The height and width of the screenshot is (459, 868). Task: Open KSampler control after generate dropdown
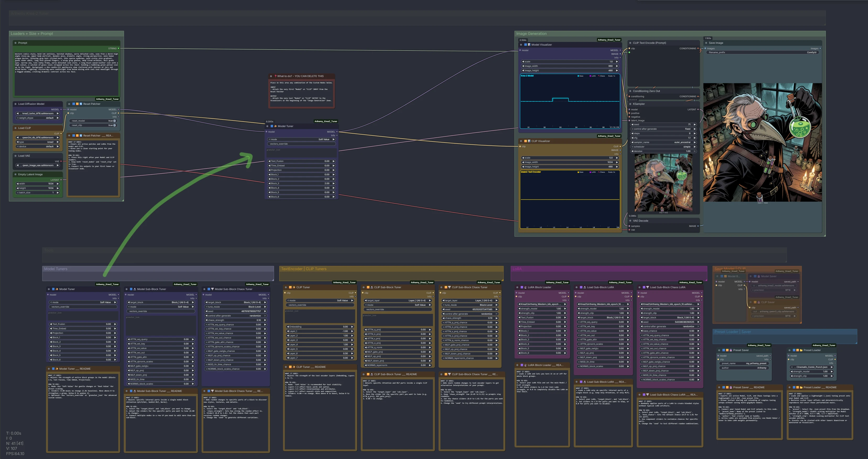click(663, 129)
